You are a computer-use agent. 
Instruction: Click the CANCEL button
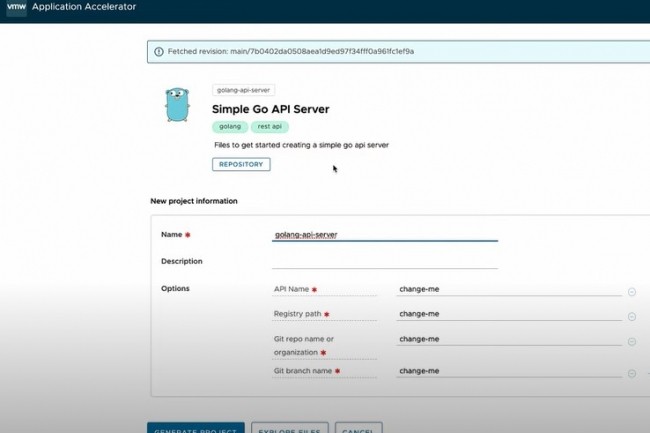click(359, 428)
